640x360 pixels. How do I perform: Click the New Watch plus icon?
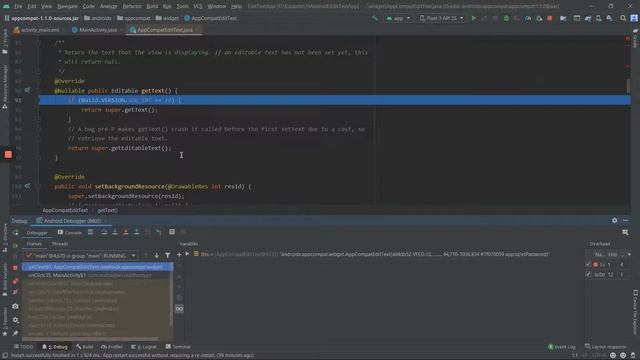179,255
